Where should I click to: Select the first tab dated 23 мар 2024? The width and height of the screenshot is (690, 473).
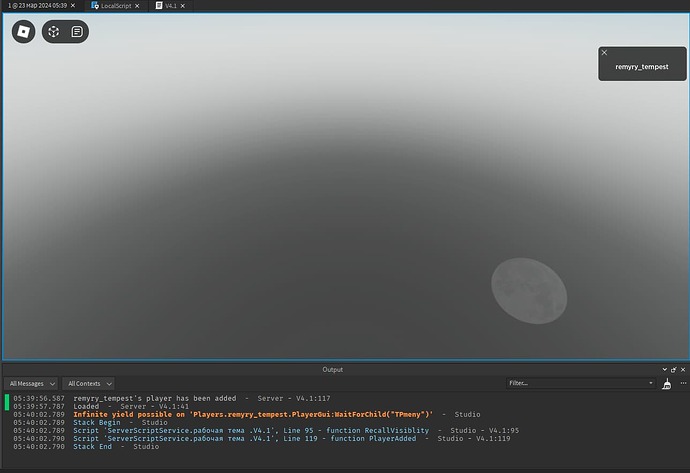point(37,6)
